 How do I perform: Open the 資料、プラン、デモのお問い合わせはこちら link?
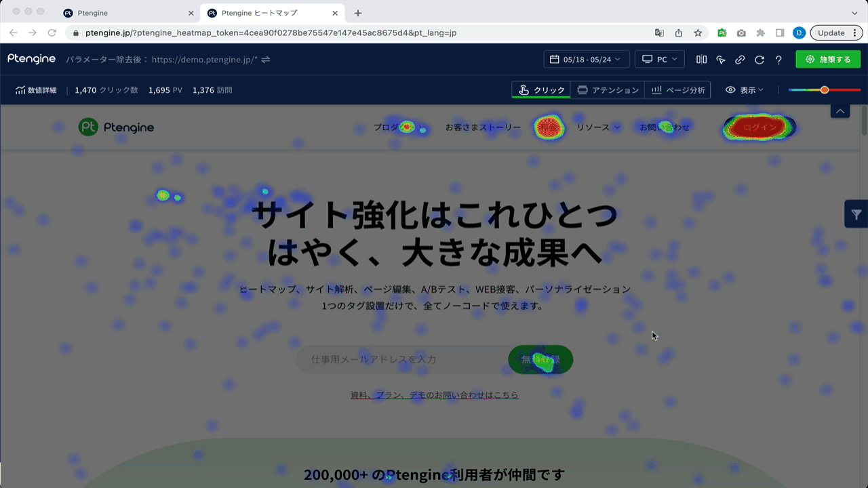click(435, 394)
